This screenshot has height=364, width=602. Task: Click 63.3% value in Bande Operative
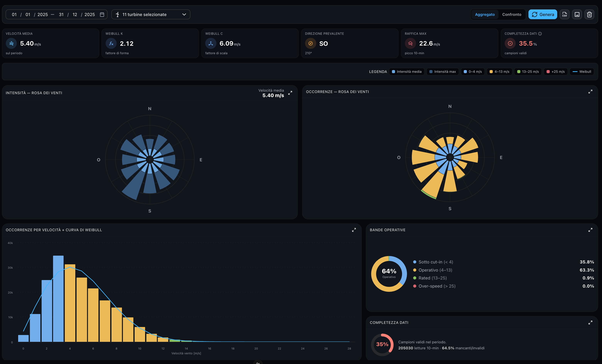tap(587, 270)
